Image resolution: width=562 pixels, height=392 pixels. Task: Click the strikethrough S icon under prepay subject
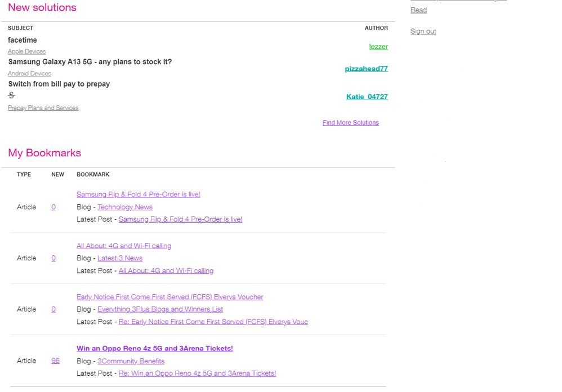(11, 96)
